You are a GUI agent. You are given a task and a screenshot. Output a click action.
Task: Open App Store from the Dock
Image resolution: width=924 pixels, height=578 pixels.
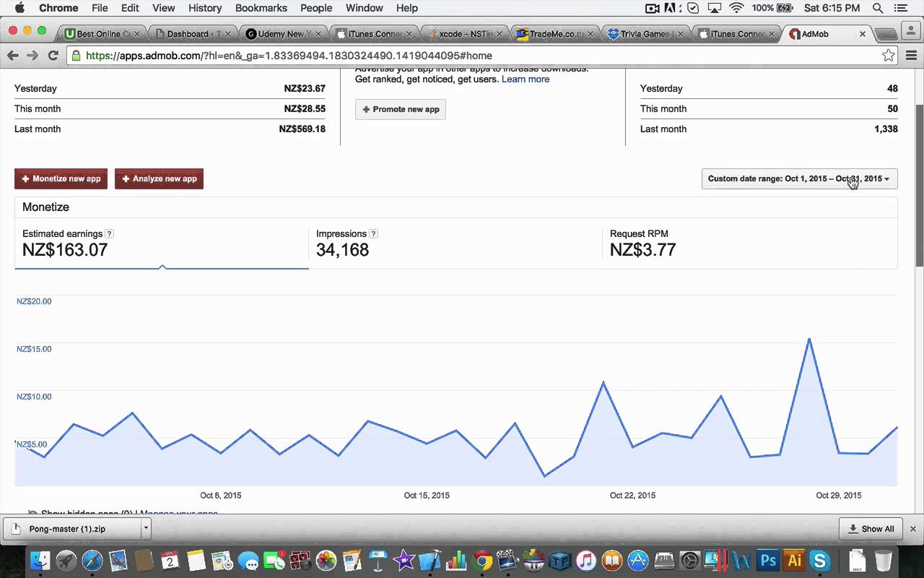[638, 560]
